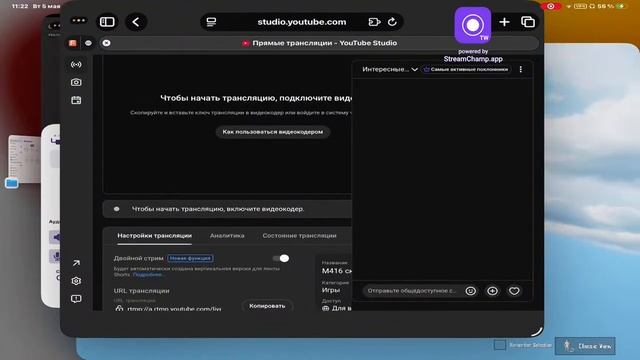Switch to the Настройки трансляции tab

tap(154, 236)
